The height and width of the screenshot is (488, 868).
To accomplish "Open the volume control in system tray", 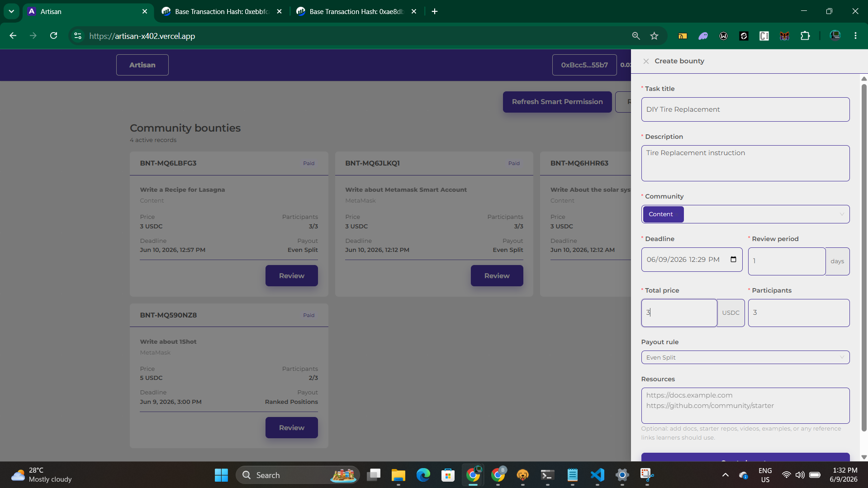I will coord(800,475).
